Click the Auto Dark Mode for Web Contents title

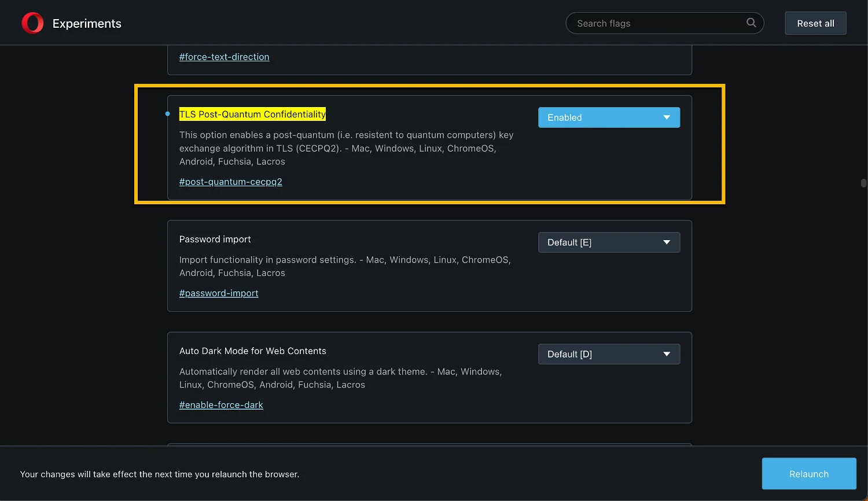click(252, 351)
